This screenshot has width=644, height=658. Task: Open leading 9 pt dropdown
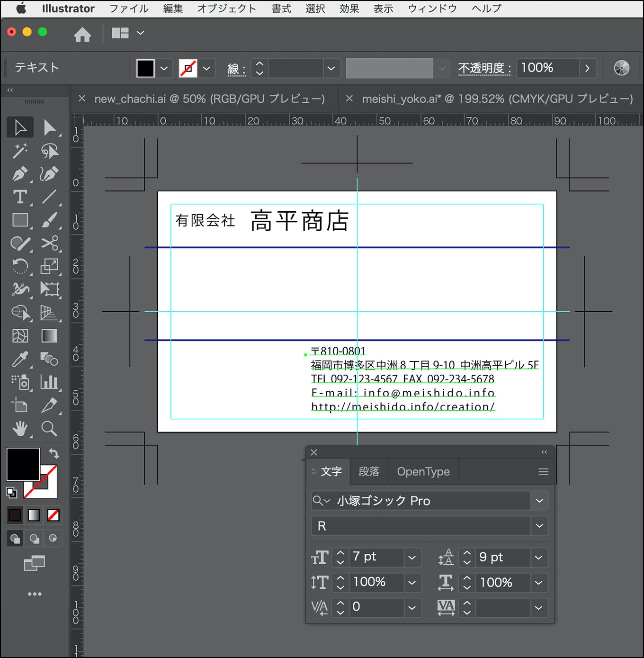(538, 557)
